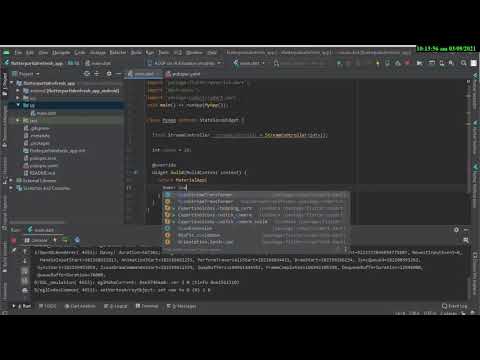Open the Event Log in status bar
The image size is (480, 360).
pyautogui.click(x=455, y=306)
